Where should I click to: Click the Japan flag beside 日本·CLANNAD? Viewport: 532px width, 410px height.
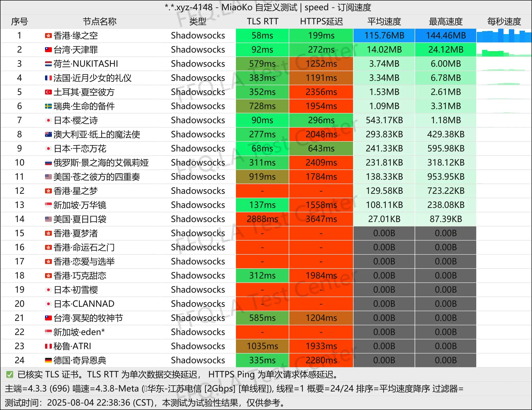pyautogui.click(x=48, y=304)
